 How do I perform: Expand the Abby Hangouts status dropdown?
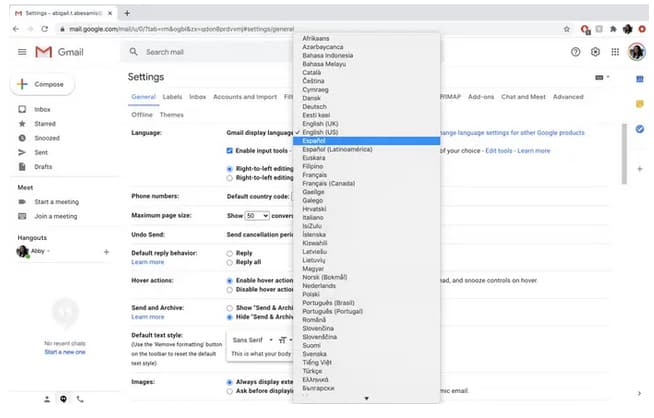coord(48,251)
